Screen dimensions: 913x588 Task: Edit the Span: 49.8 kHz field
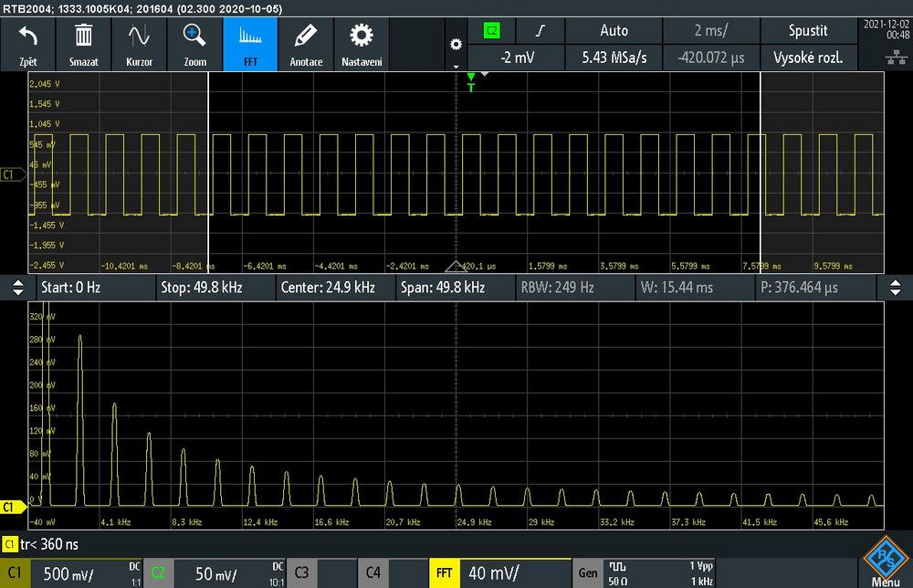pos(456,288)
